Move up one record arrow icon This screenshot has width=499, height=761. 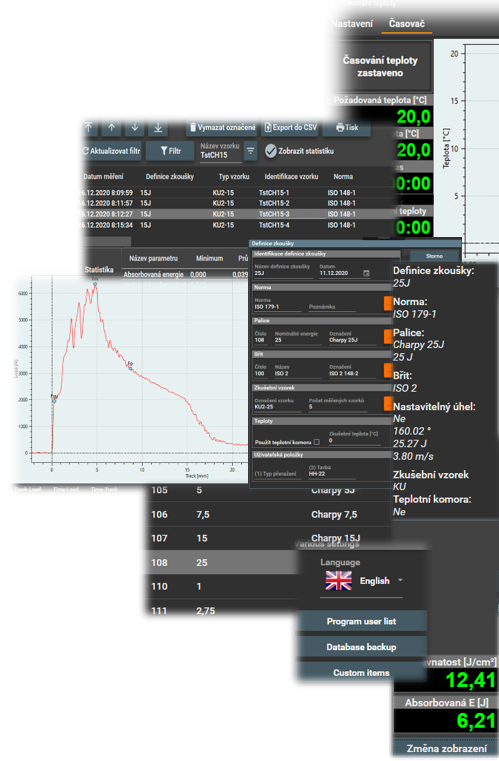[x=112, y=128]
